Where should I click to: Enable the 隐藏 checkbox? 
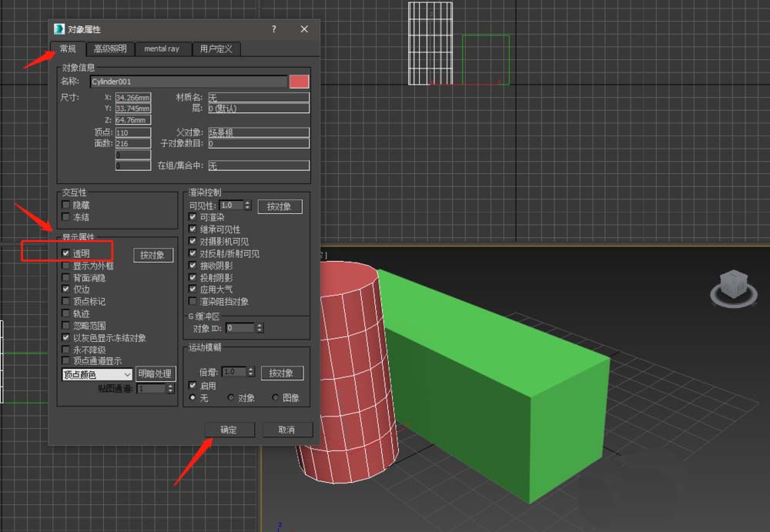[65, 205]
